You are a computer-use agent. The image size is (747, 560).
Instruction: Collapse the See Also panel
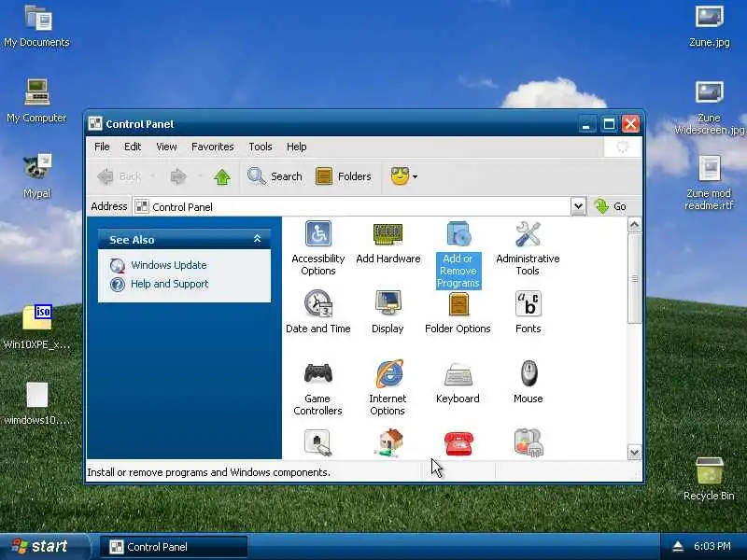pyautogui.click(x=258, y=239)
